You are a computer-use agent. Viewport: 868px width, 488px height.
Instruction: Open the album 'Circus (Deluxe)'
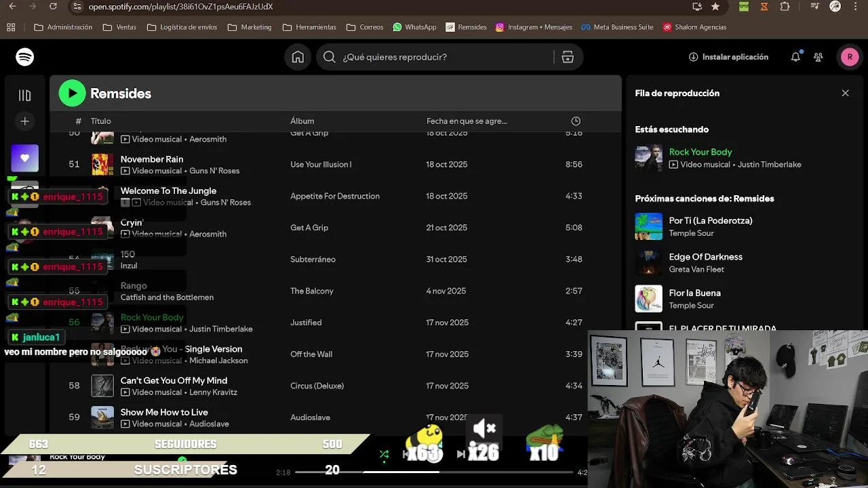point(317,386)
